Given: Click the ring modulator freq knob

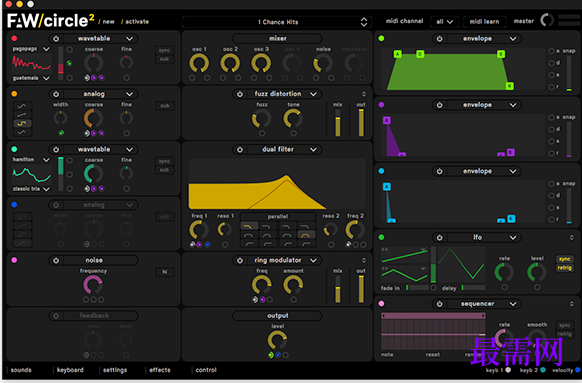Looking at the screenshot, I should 262,285.
